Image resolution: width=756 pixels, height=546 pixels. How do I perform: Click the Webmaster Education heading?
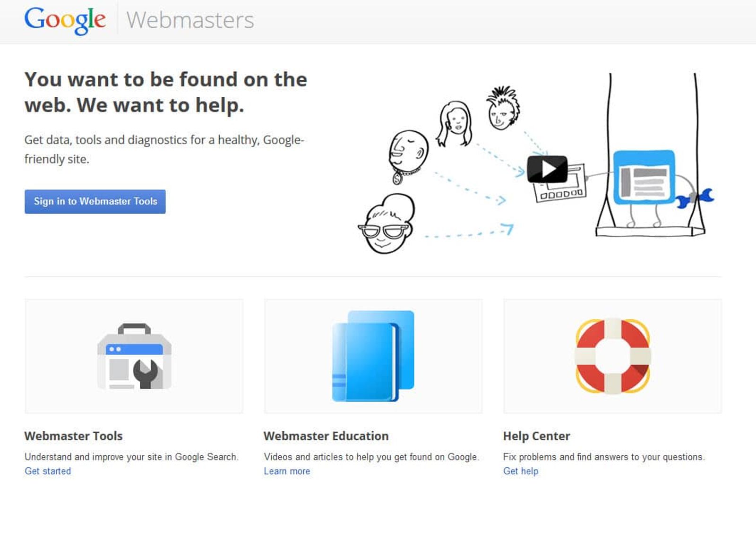pos(326,436)
